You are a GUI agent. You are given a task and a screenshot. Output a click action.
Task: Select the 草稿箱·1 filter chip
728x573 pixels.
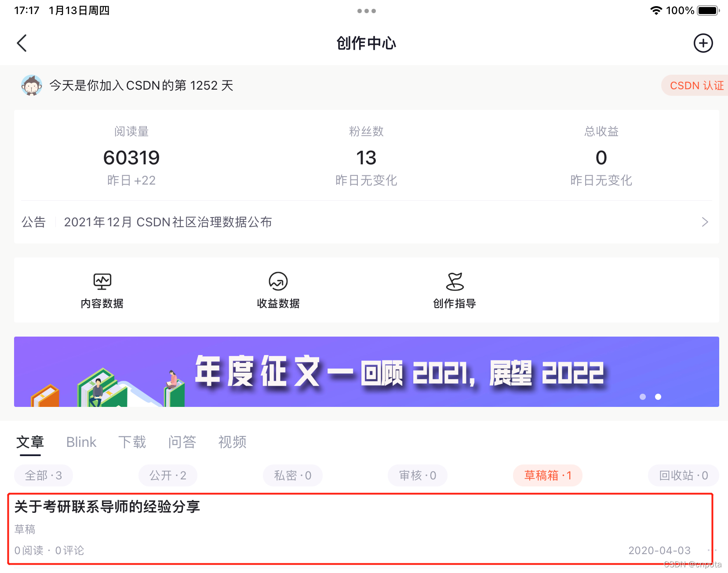[x=548, y=475]
